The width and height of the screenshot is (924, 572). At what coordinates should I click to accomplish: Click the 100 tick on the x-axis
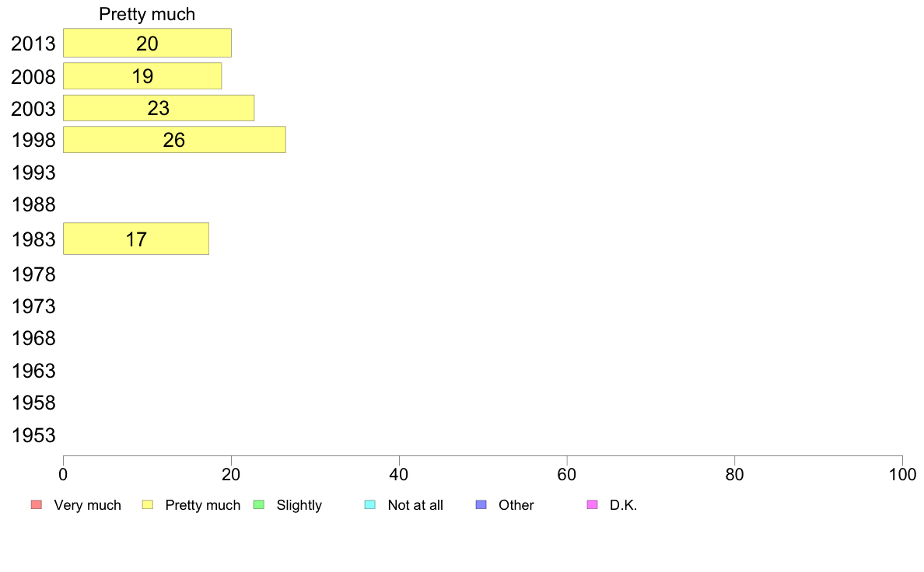coord(902,474)
